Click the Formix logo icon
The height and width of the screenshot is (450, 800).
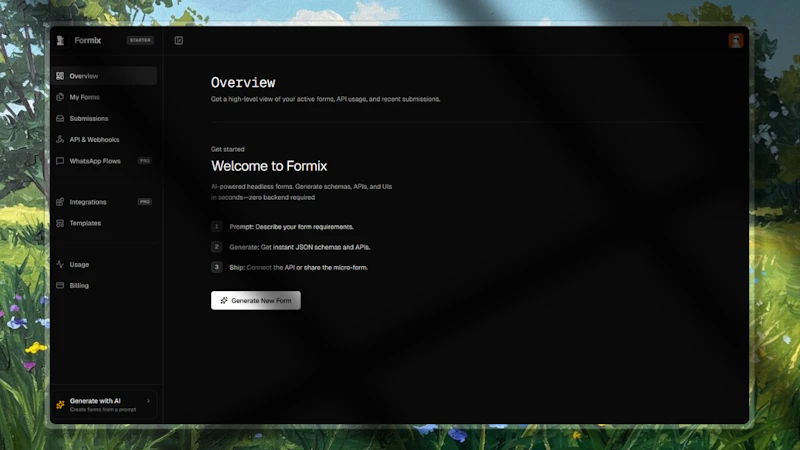coord(60,40)
